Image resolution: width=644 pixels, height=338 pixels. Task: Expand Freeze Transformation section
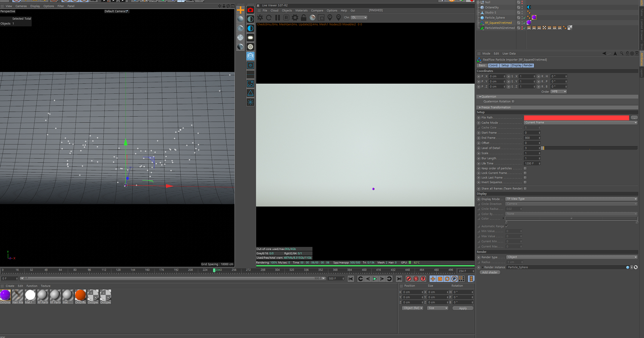click(x=480, y=107)
